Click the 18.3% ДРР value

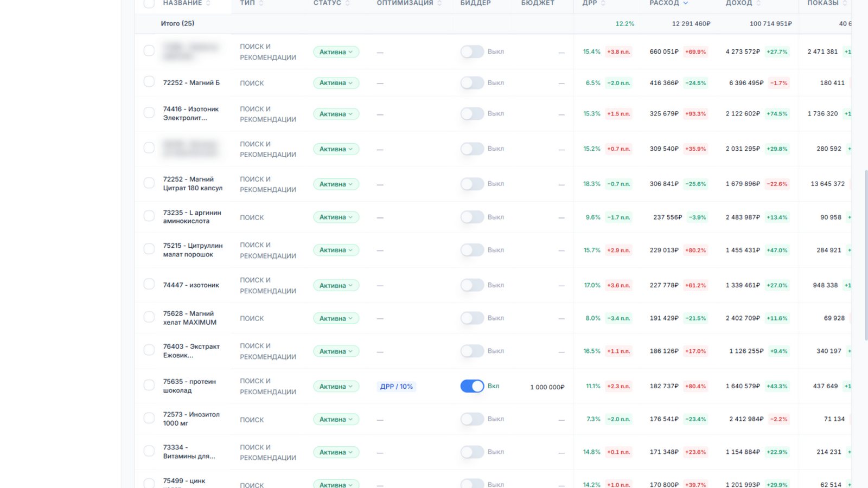[x=592, y=184]
